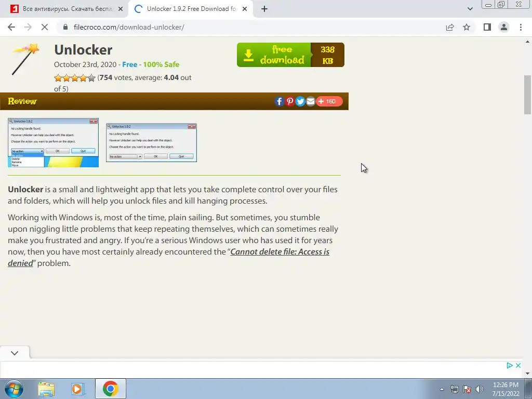Bookmark this page with the star
The width and height of the screenshot is (532, 399).
point(467,27)
